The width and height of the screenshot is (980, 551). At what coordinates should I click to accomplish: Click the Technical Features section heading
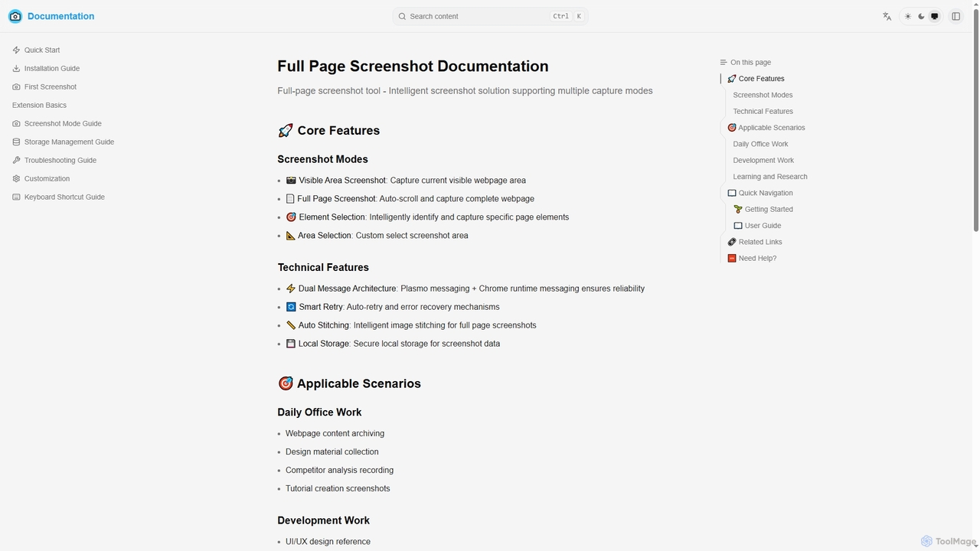click(323, 267)
